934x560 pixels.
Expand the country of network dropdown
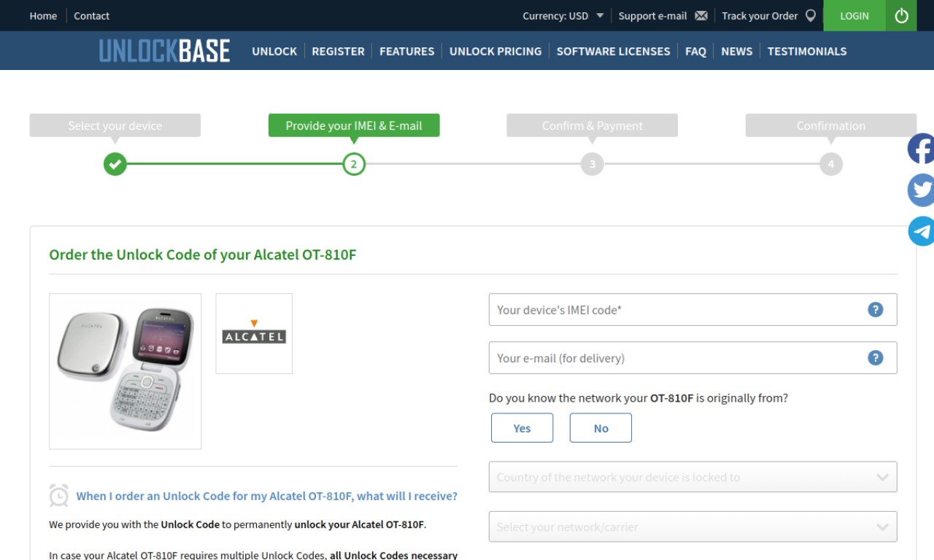point(692,478)
